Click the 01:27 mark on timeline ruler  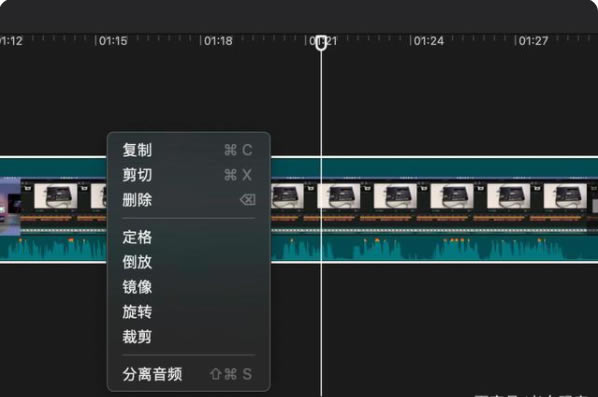533,40
